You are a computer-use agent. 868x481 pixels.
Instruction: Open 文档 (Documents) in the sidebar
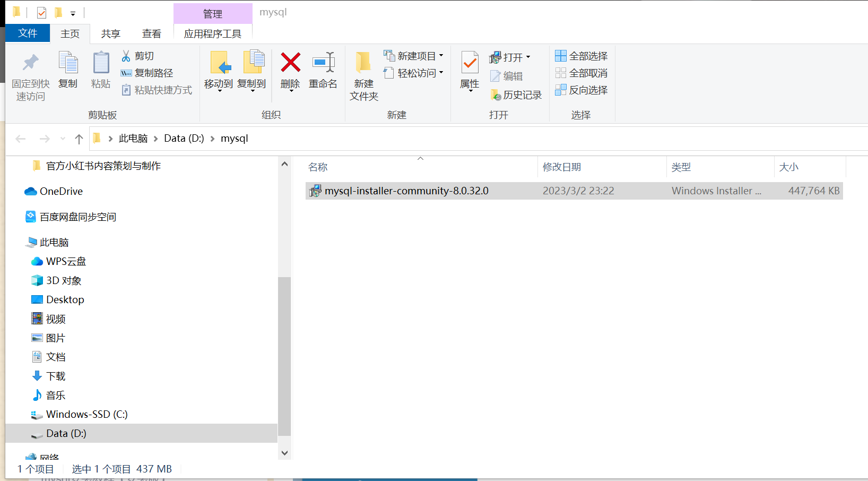[56, 357]
